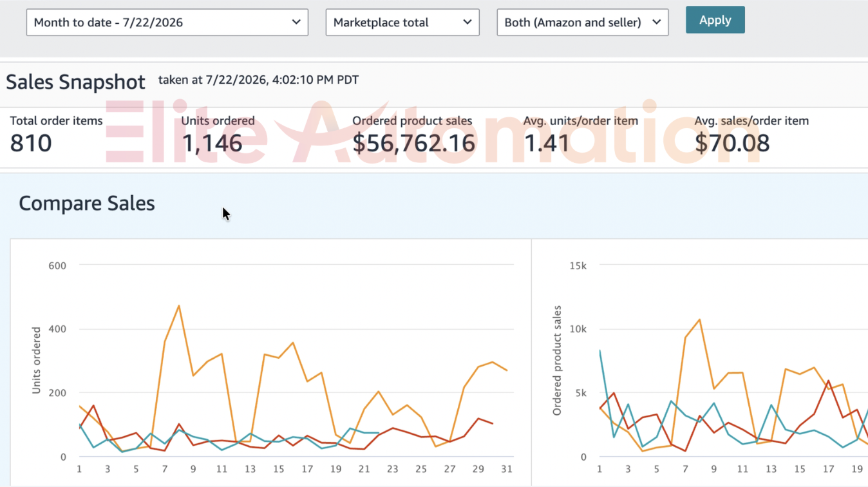Viewport: 868px width, 487px height.
Task: Click the 400 label on units chart
Action: coord(57,329)
